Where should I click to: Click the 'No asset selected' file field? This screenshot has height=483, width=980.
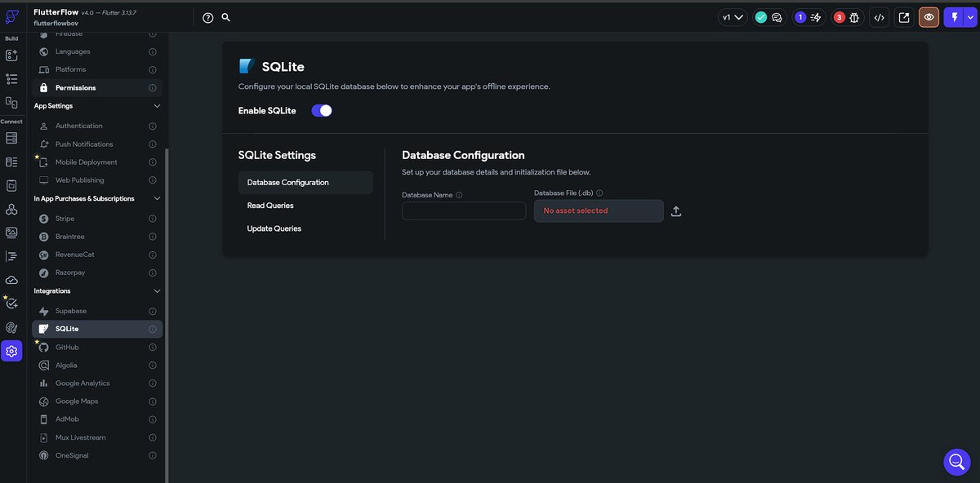click(599, 210)
